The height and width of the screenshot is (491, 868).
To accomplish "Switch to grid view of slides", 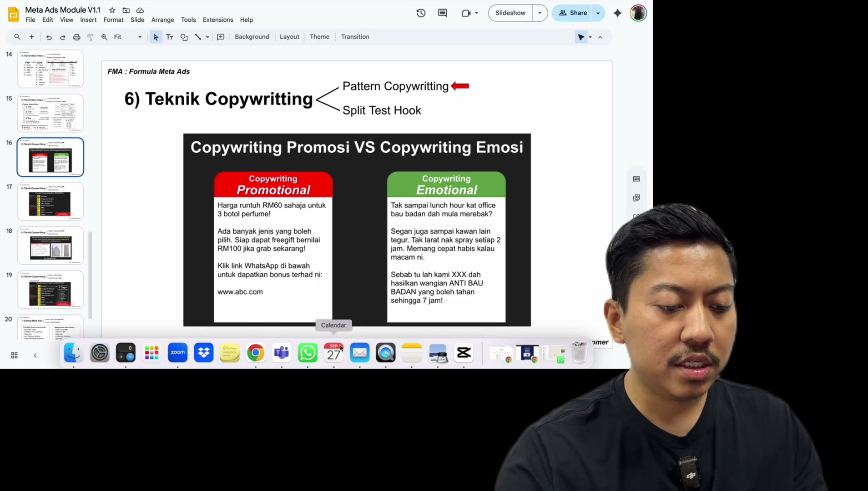I will [x=14, y=355].
